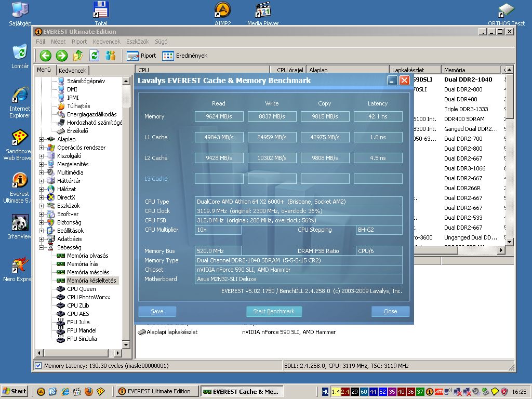Click the tree panel scroll right arrow
The width and height of the screenshot is (532, 399).
pyautogui.click(x=118, y=353)
